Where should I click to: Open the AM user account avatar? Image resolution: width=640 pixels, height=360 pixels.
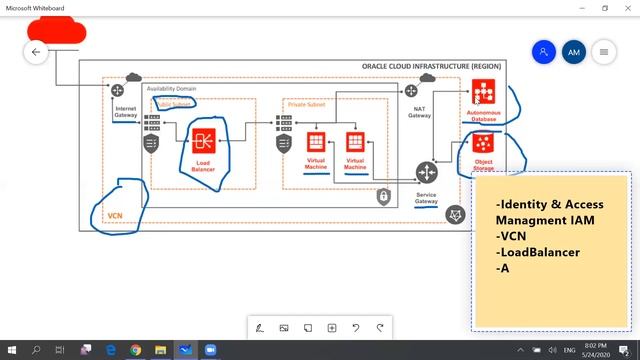point(574,52)
